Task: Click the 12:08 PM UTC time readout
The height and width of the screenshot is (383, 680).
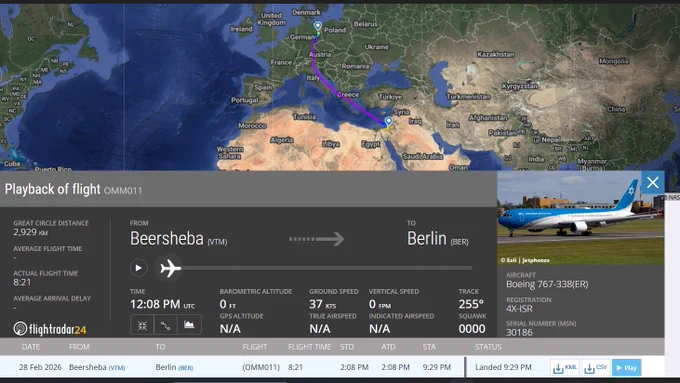Action: [162, 304]
